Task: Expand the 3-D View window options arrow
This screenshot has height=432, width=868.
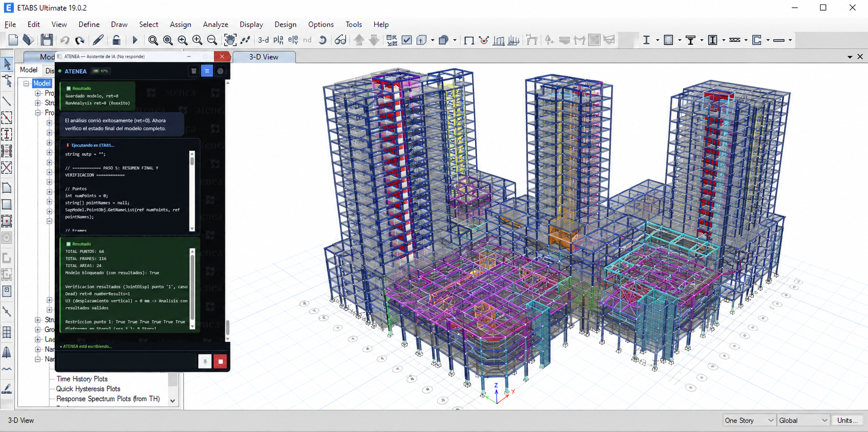Action: (x=850, y=57)
